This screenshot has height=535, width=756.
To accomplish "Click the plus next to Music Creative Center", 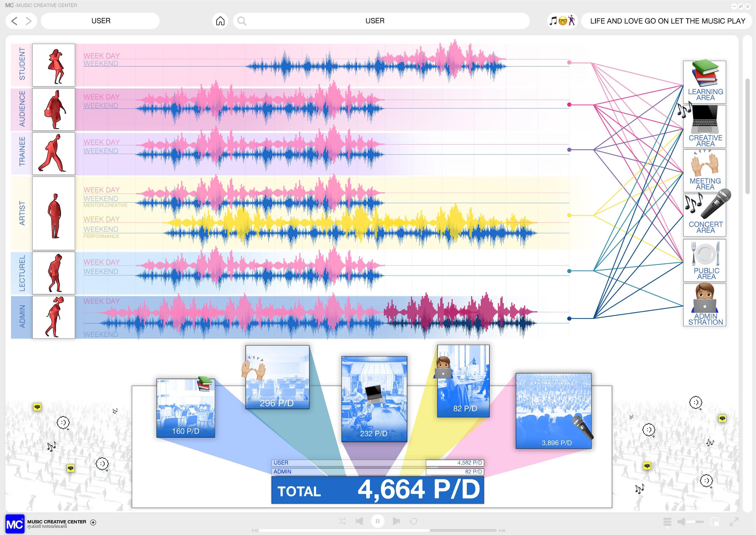I will click(x=93, y=522).
